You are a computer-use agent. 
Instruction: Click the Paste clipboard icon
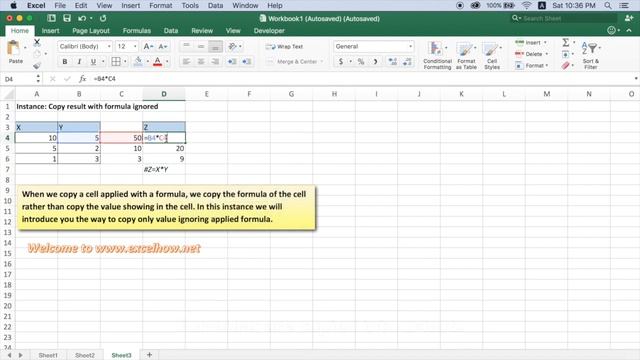tap(13, 49)
